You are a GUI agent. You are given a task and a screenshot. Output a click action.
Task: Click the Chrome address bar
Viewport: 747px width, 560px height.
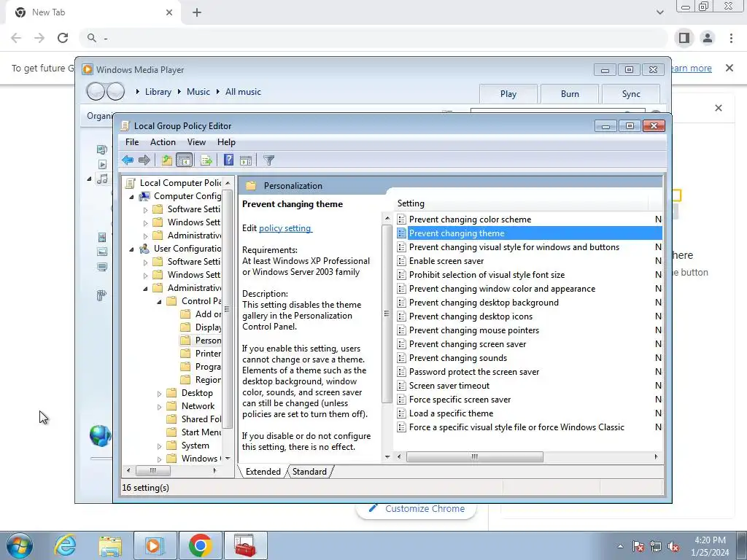(x=373, y=38)
